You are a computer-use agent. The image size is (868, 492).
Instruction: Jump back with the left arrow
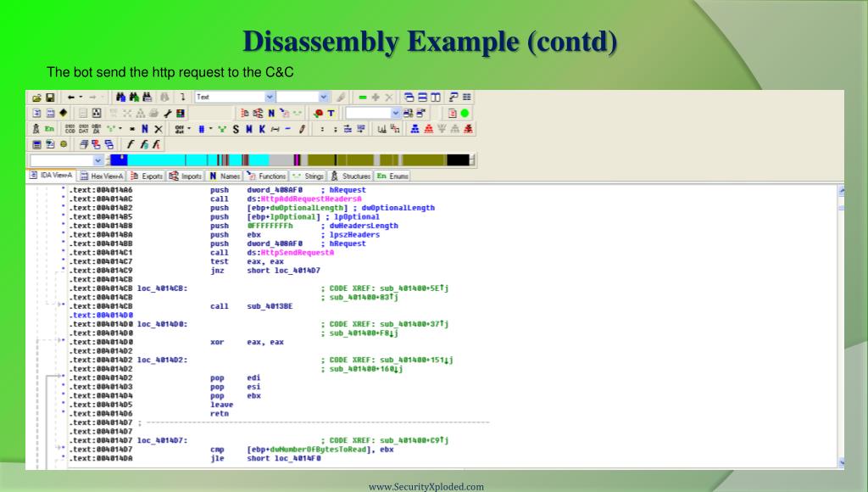tap(71, 98)
